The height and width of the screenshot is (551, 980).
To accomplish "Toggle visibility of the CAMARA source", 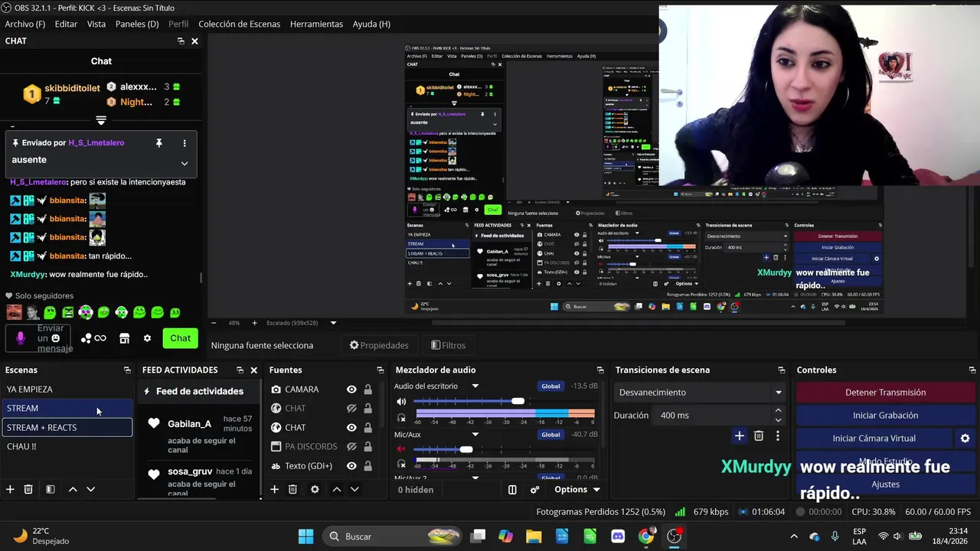I will (351, 390).
